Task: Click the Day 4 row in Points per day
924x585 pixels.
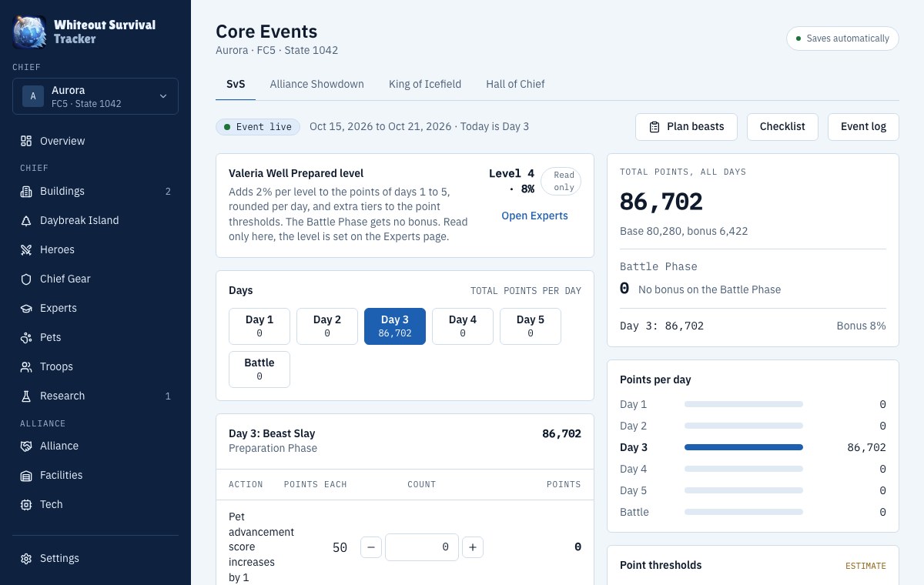Action: coord(753,469)
